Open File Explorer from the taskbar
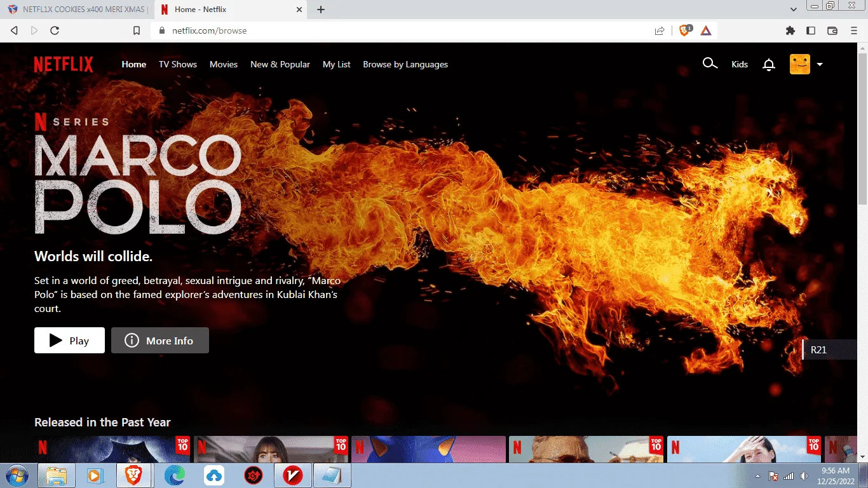Viewport: 868px width, 488px height. click(57, 475)
